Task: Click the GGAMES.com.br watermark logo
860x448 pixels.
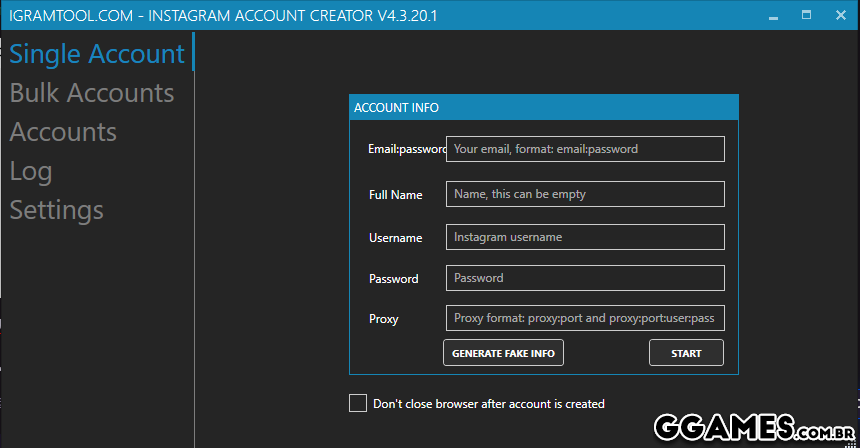Action: tap(753, 428)
